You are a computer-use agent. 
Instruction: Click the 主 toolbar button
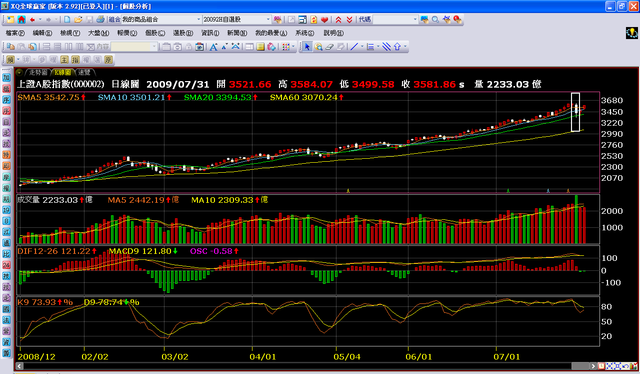[x=64, y=60]
